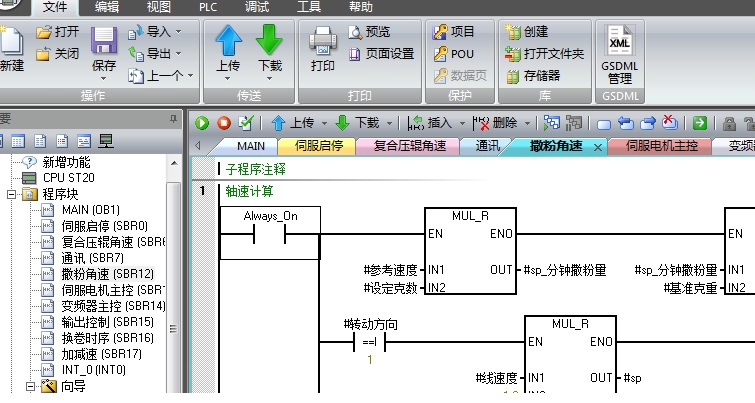Click the compile icon beside the STOP button

245,123
